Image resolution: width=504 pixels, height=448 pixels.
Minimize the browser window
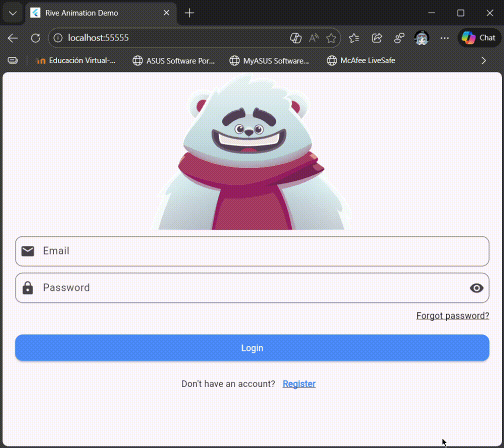pyautogui.click(x=431, y=13)
